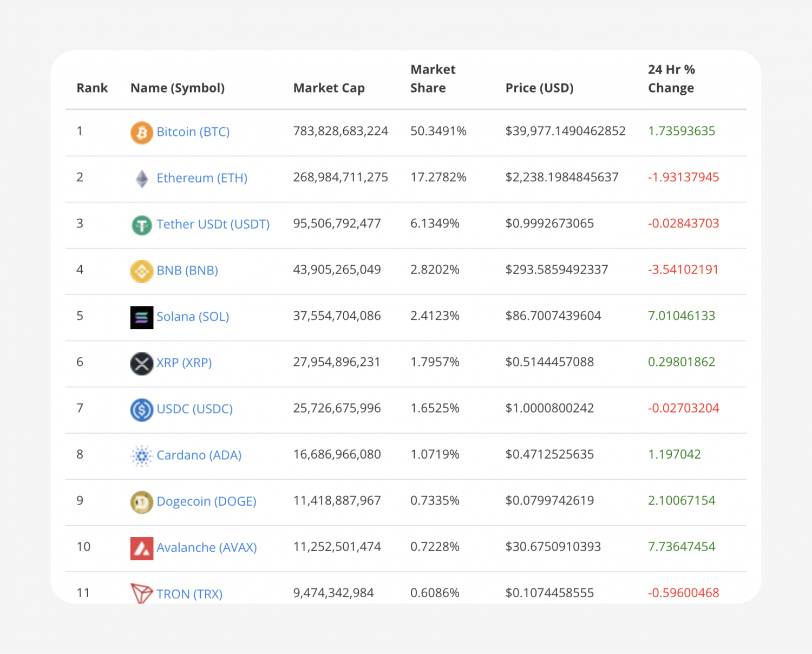Image resolution: width=812 pixels, height=654 pixels.
Task: Open the Tether USDt (USDT) link
Action: tap(213, 224)
